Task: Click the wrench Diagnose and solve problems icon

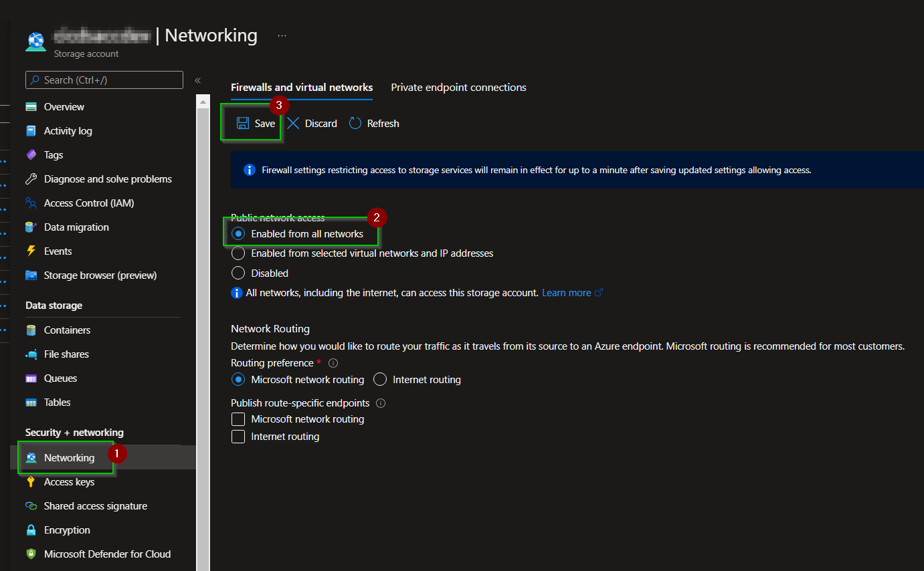Action: tap(31, 179)
